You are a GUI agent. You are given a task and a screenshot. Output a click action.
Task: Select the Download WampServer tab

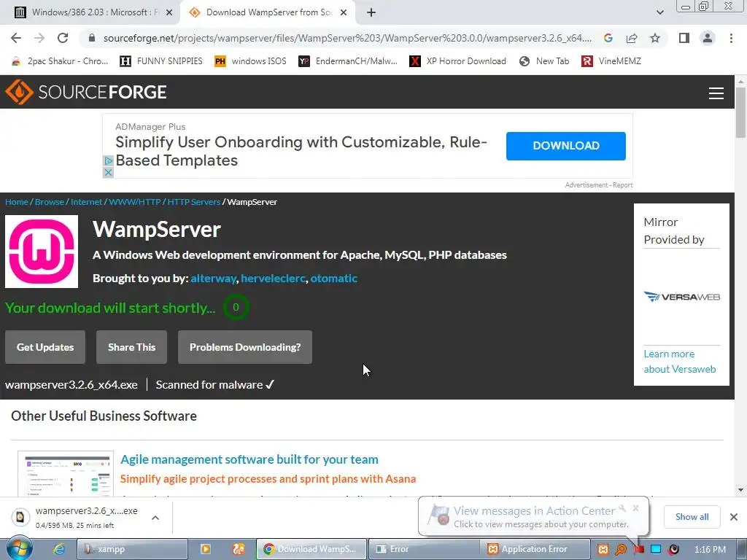tap(268, 12)
